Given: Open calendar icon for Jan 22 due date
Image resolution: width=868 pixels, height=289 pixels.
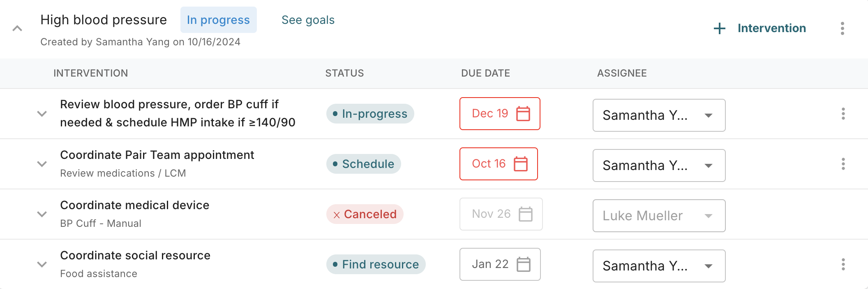Looking at the screenshot, I should coord(523,264).
